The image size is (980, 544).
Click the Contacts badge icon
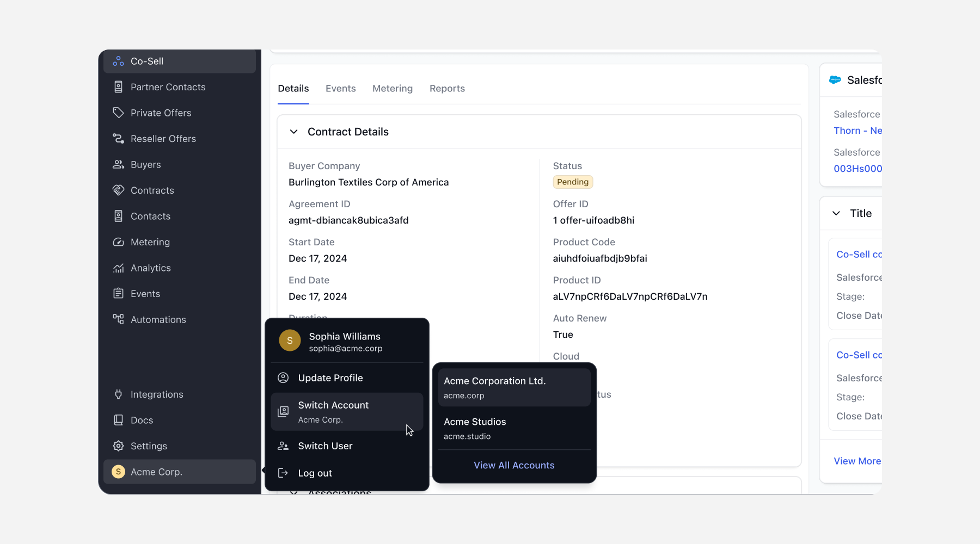click(x=118, y=216)
